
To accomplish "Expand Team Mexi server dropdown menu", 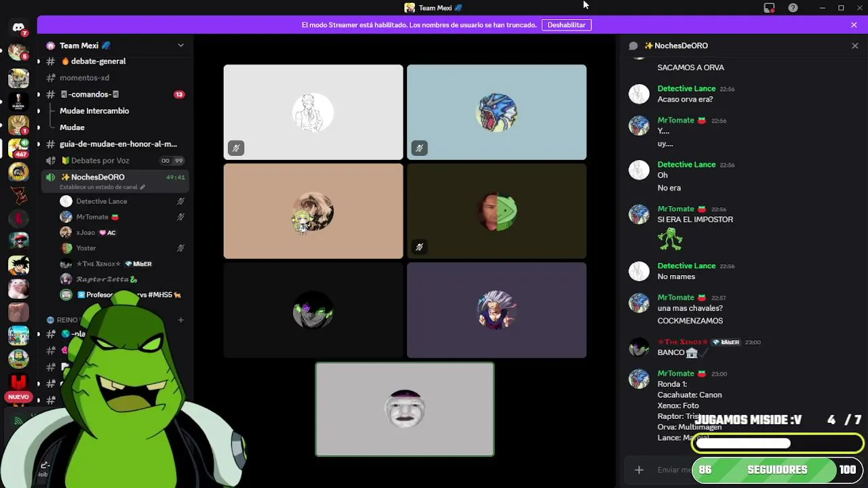I will 180,45.
